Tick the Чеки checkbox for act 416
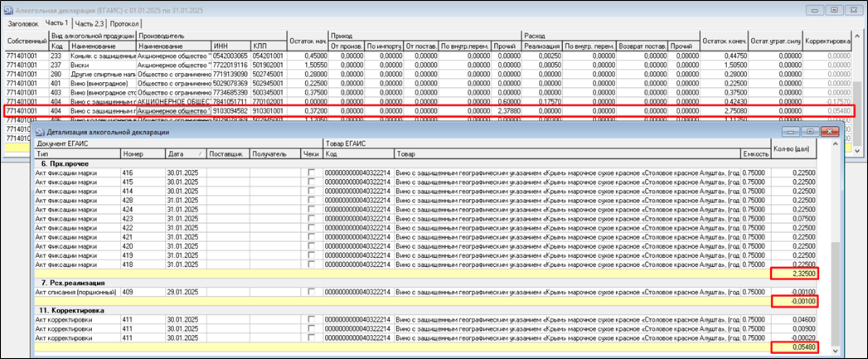868x359 pixels. coord(312,172)
